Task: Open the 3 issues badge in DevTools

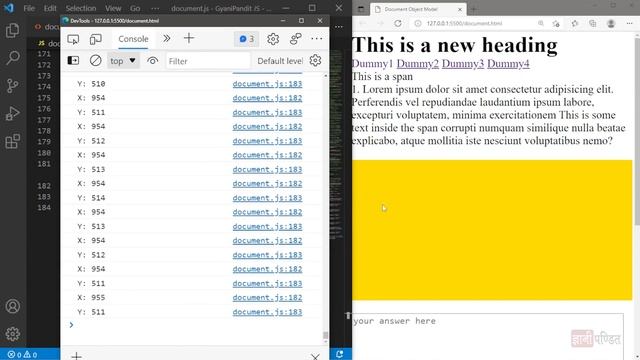Action: [247, 39]
